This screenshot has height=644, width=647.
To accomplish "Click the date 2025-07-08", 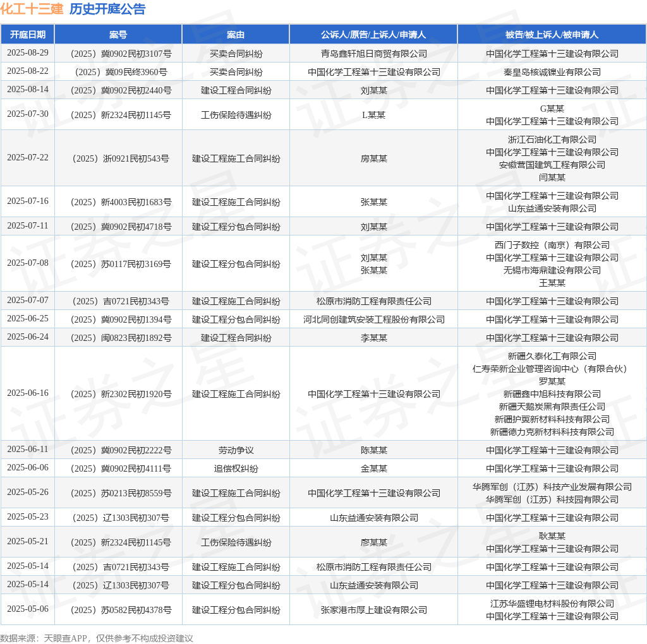I will 28,263.
